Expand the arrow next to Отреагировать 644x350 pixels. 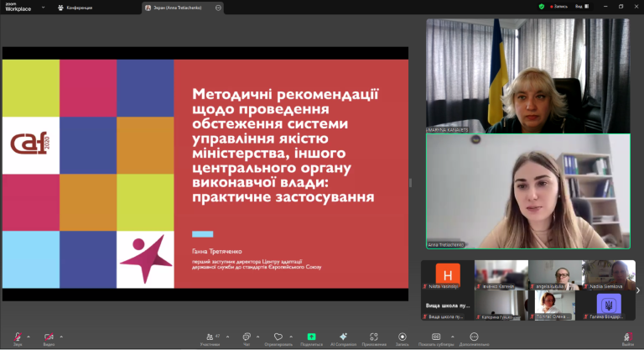[291, 337]
